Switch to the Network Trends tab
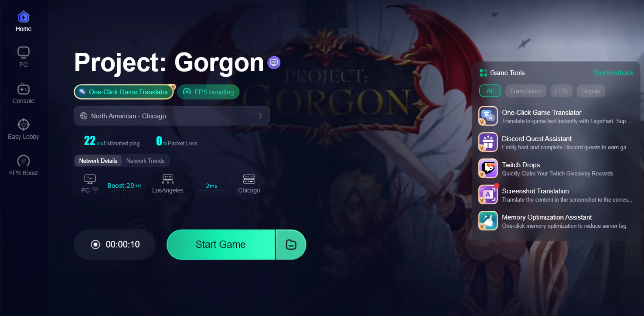This screenshot has width=644, height=316. (145, 161)
